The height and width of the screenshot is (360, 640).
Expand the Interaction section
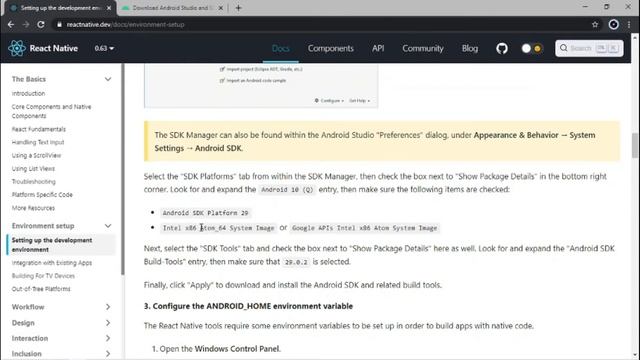coord(108,338)
